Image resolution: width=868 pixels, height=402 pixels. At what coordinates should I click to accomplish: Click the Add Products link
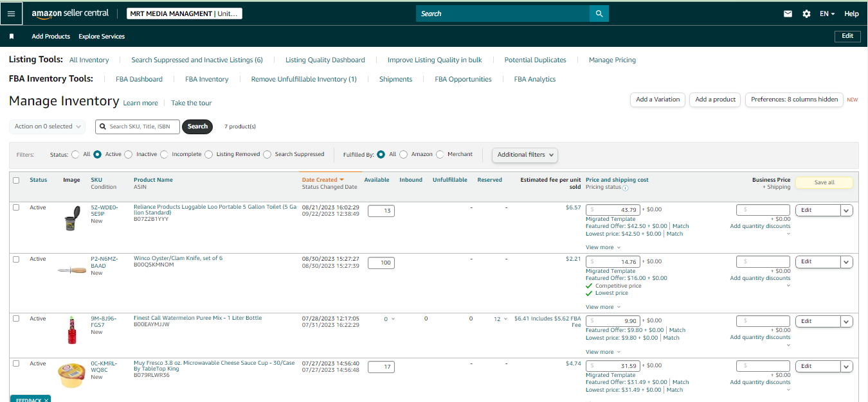[51, 37]
